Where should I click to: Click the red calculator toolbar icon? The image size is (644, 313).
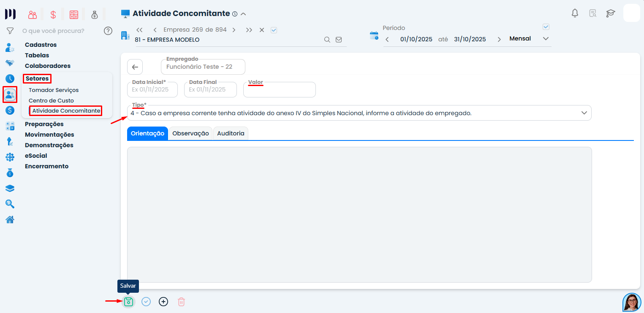coord(74,15)
